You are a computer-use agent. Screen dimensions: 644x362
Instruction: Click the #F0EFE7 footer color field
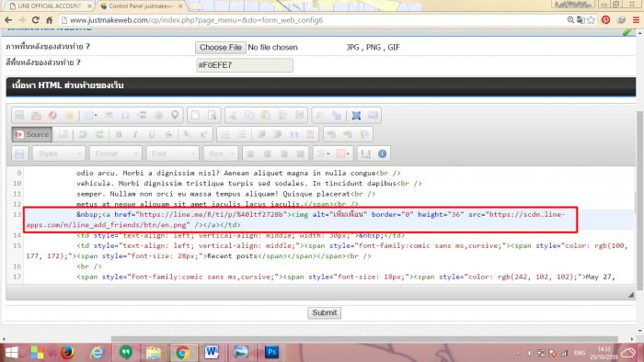pyautogui.click(x=245, y=65)
